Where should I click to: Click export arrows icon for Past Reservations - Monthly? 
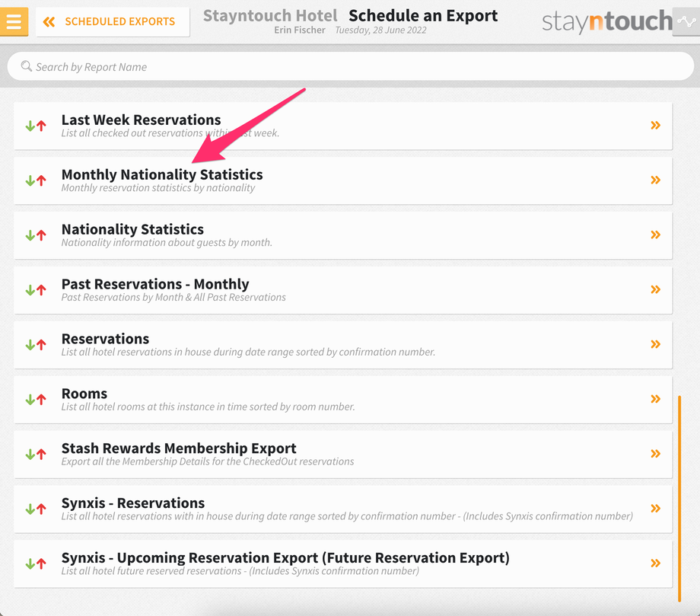pyautogui.click(x=36, y=290)
